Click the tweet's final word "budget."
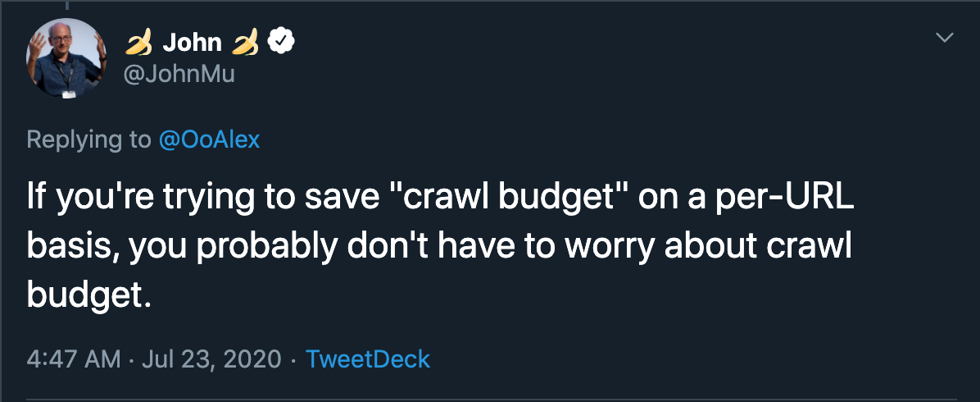980x402 pixels. point(90,295)
